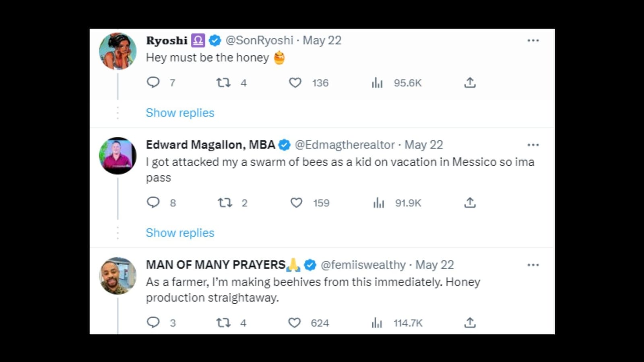View analytics for Edward Magallon's tweet
This screenshot has width=644, height=362.
click(378, 203)
